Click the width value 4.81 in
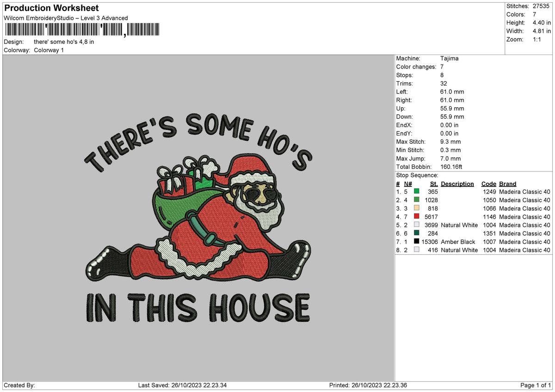555x392 pixels. pos(542,31)
